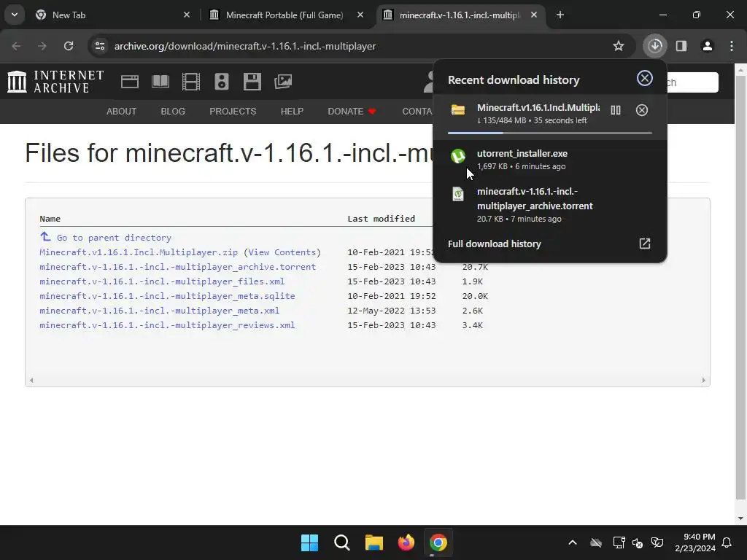Open Windows taskbar search

coord(342,542)
